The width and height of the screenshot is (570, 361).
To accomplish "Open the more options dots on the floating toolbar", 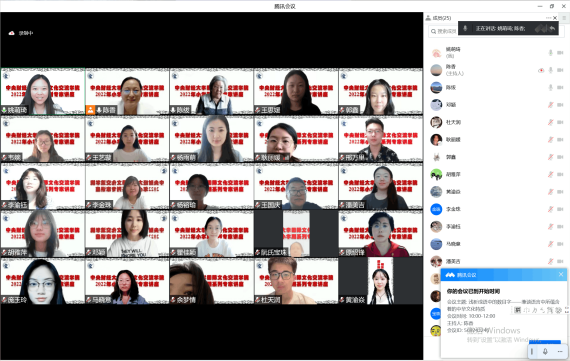I will tap(560, 352).
